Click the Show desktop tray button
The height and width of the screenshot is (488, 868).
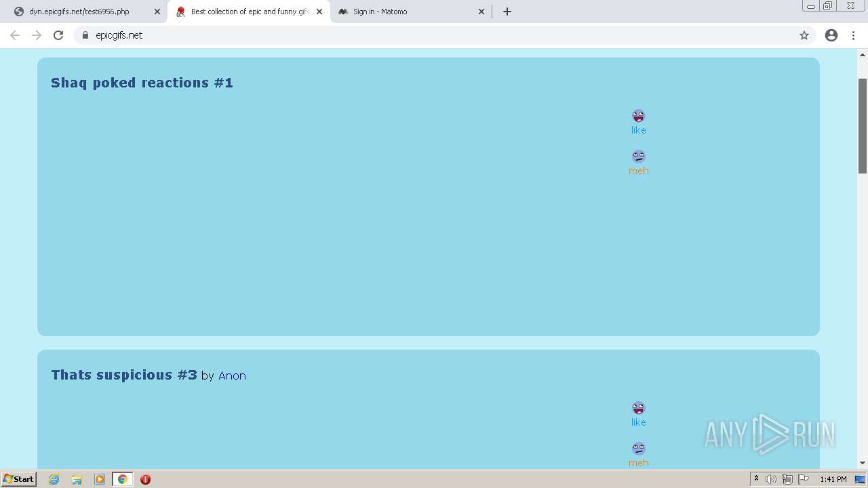(860, 479)
